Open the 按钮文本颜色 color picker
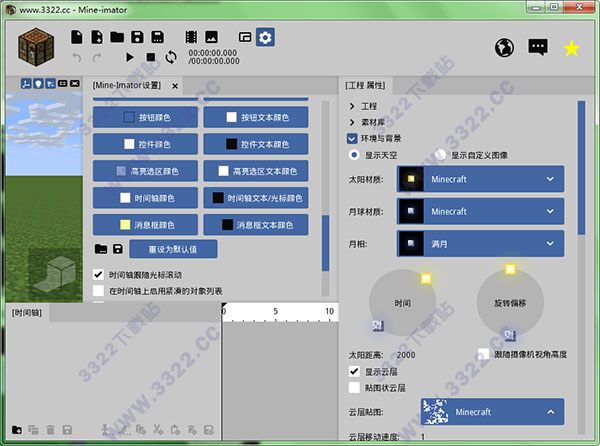Screen dimensions: 600x446 [256, 117]
